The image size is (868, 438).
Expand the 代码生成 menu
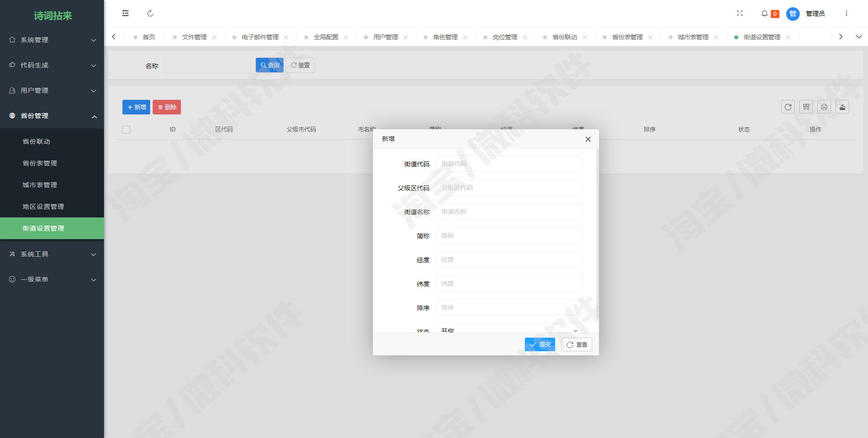(52, 65)
